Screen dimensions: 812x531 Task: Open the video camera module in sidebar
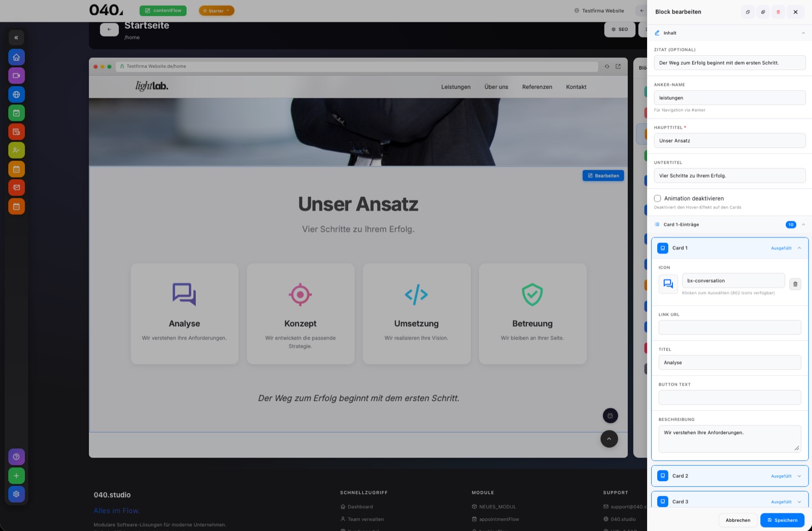point(16,76)
